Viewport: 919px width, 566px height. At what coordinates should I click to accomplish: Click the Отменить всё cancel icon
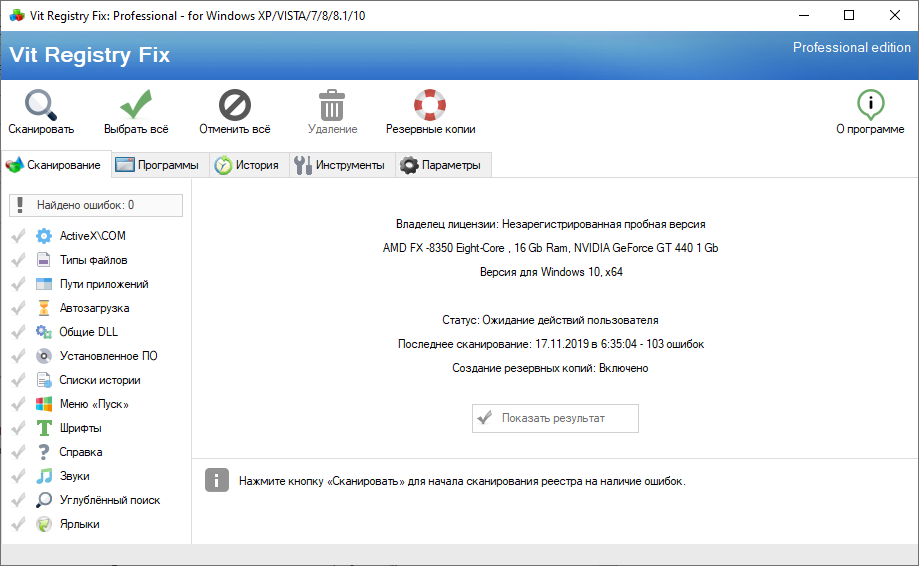click(x=234, y=105)
